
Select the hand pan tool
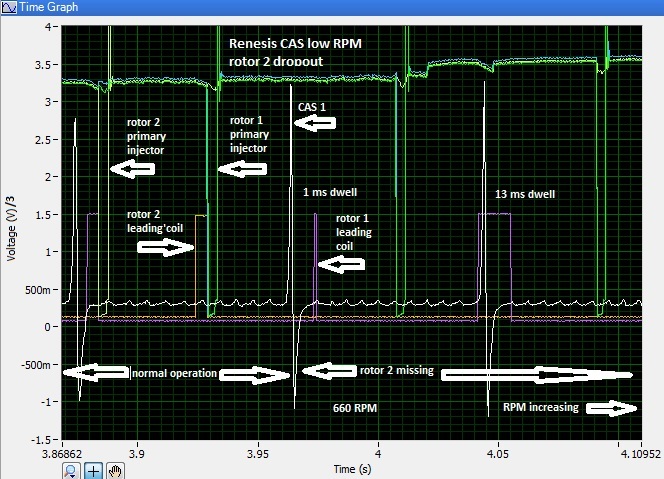[115, 470]
